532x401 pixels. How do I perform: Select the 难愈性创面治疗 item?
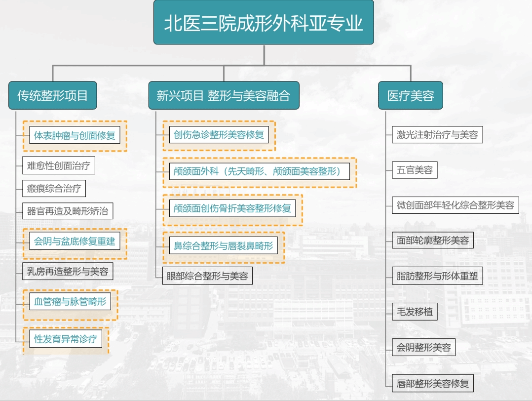coord(59,165)
